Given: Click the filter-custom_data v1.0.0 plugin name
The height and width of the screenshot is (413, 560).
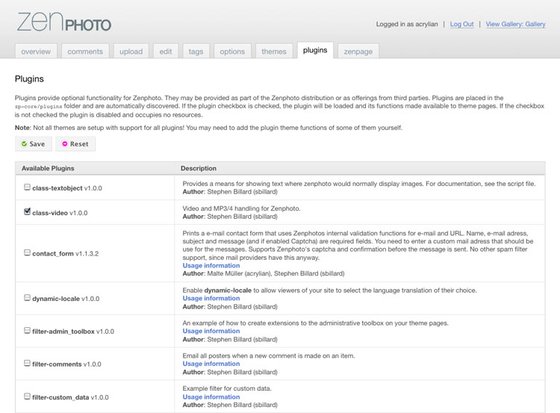Looking at the screenshot, I should 70,397.
